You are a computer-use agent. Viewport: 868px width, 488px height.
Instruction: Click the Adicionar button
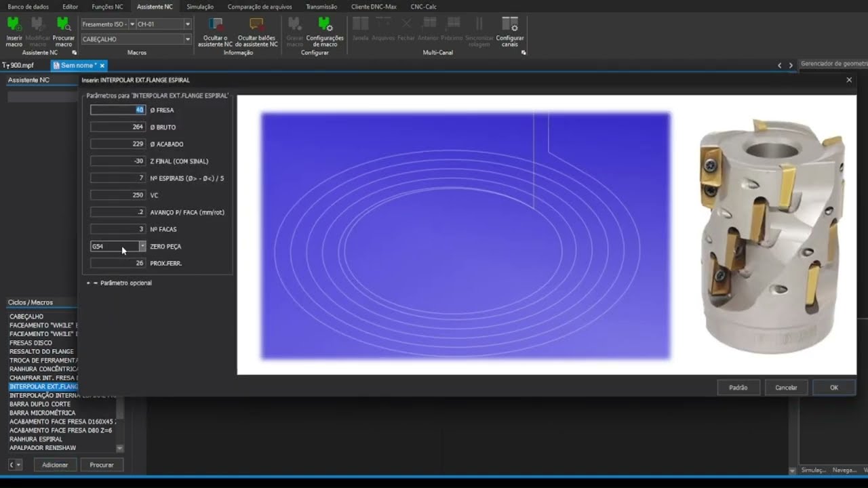tap(55, 465)
